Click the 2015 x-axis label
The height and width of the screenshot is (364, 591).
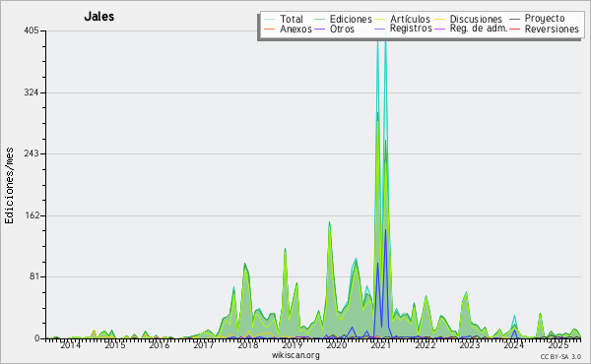click(115, 345)
